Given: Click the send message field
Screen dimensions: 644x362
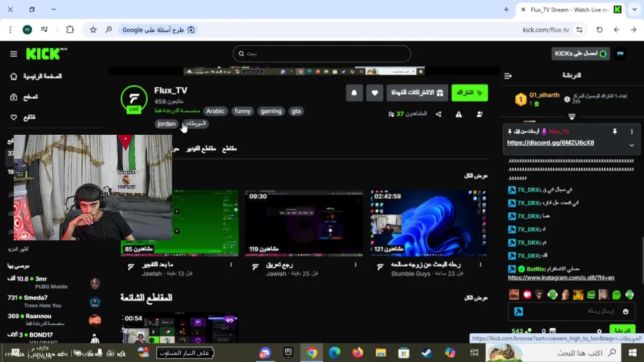Looking at the screenshot, I should (571, 311).
